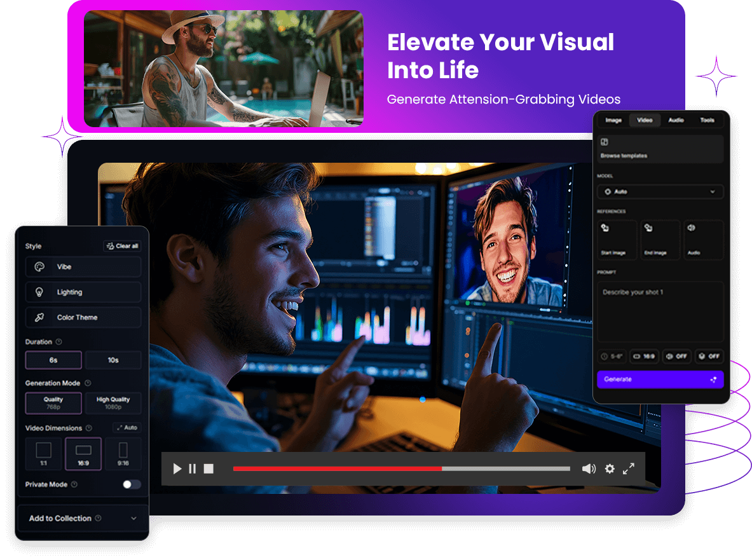Mute the video with the speaker icon

click(x=589, y=469)
